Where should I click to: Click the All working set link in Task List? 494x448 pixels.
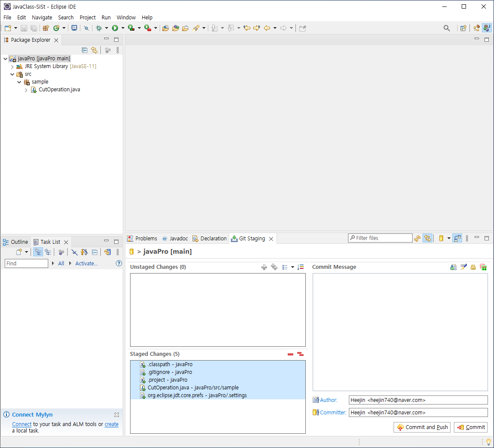pyautogui.click(x=61, y=263)
